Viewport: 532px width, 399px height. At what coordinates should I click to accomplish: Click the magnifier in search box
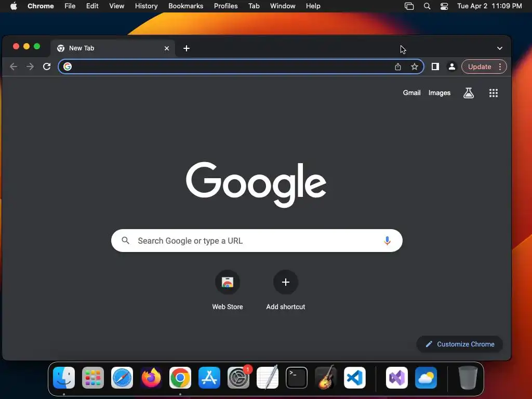coord(126,241)
